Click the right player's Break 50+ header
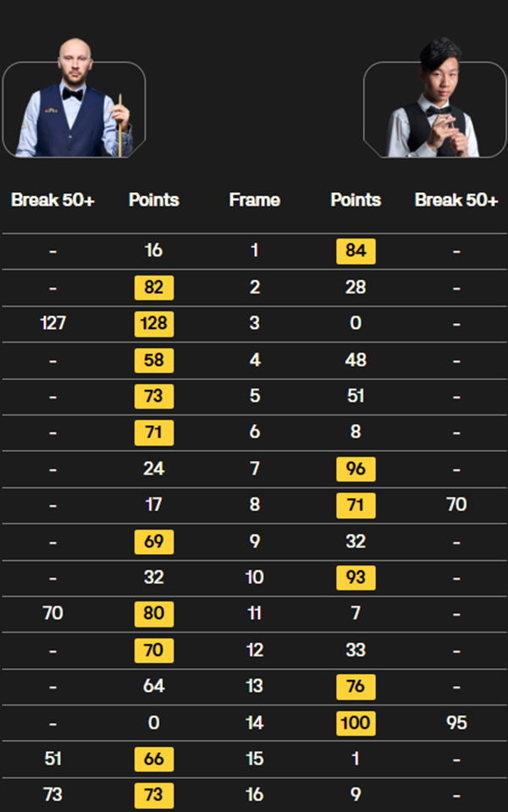The width and height of the screenshot is (508, 812). 456,200
